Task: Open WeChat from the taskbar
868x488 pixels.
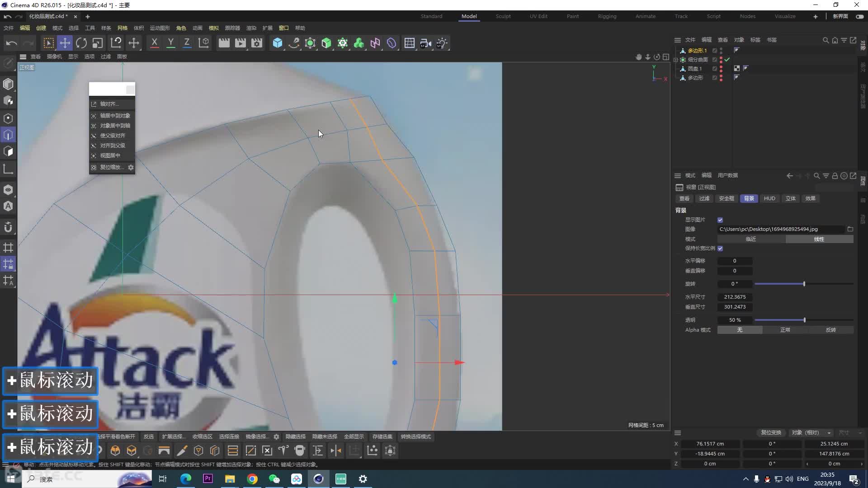Action: 274,479
